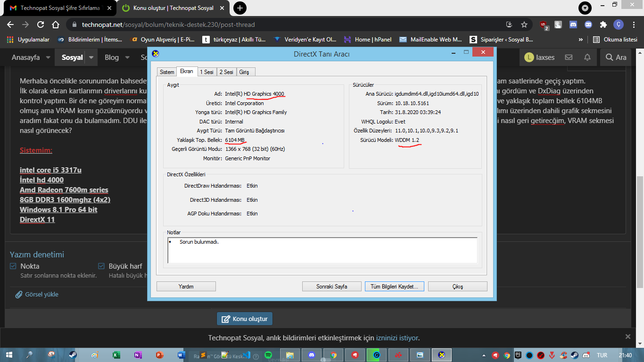Open OneNote from the taskbar

(x=138, y=355)
